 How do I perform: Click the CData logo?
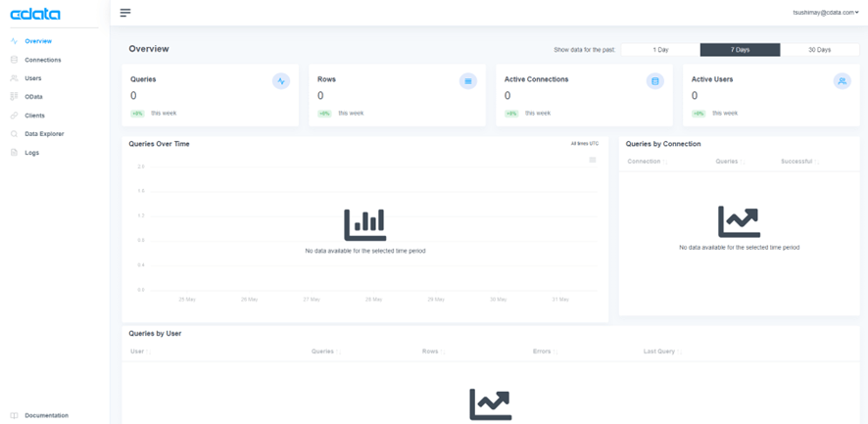tap(35, 15)
